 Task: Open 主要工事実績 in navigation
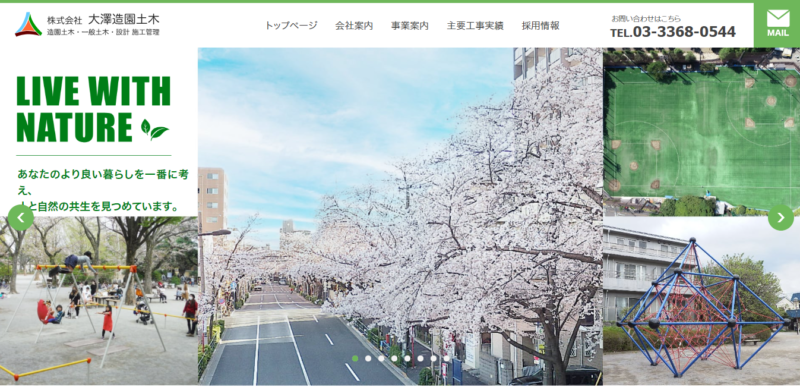(475, 25)
